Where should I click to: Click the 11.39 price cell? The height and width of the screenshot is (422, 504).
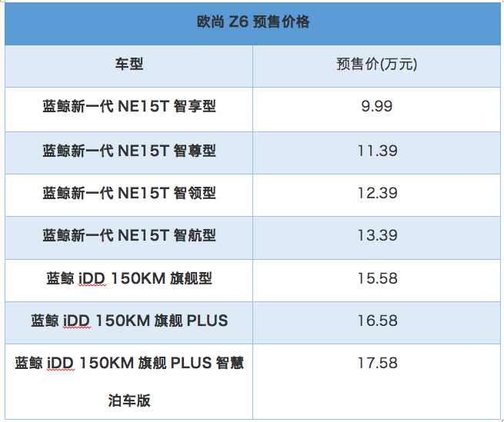377,151
